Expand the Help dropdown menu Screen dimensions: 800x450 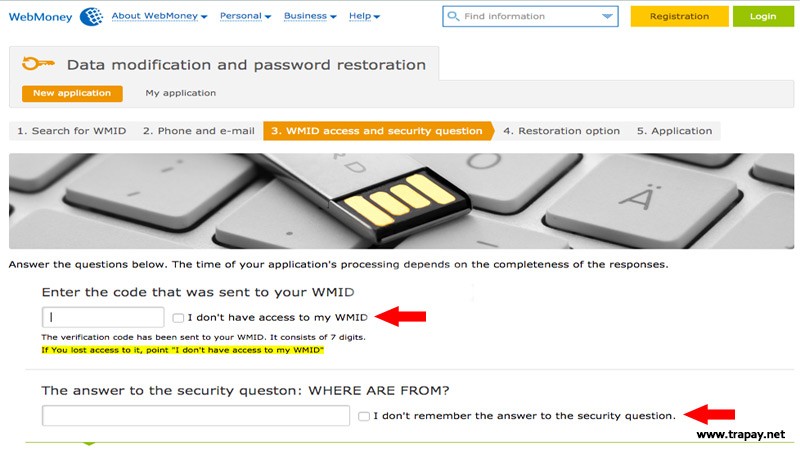364,16
